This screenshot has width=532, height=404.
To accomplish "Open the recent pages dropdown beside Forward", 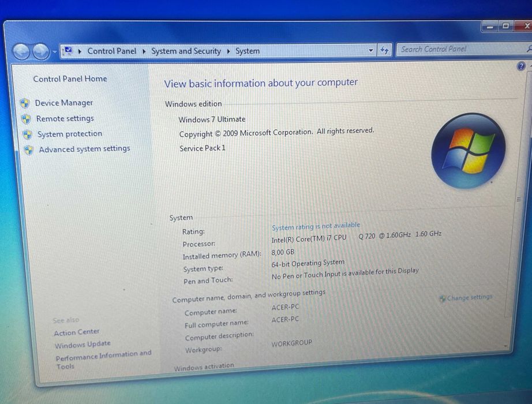I will [54, 52].
